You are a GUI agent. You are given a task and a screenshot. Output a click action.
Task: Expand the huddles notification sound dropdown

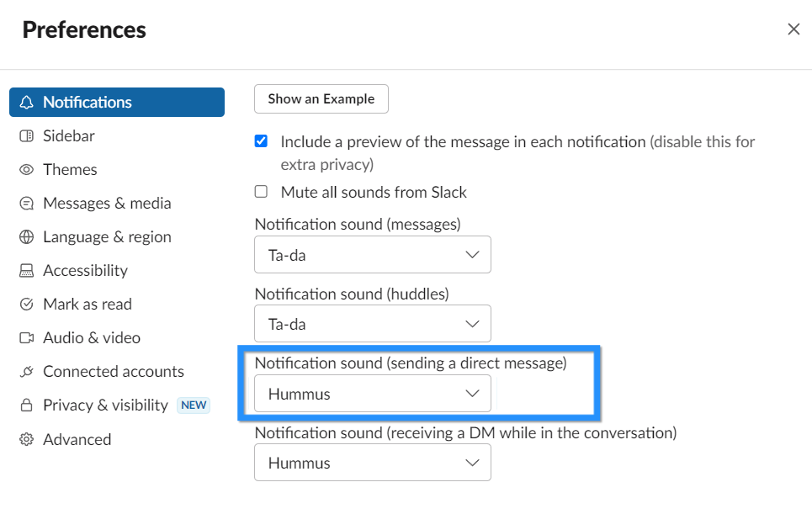point(372,324)
